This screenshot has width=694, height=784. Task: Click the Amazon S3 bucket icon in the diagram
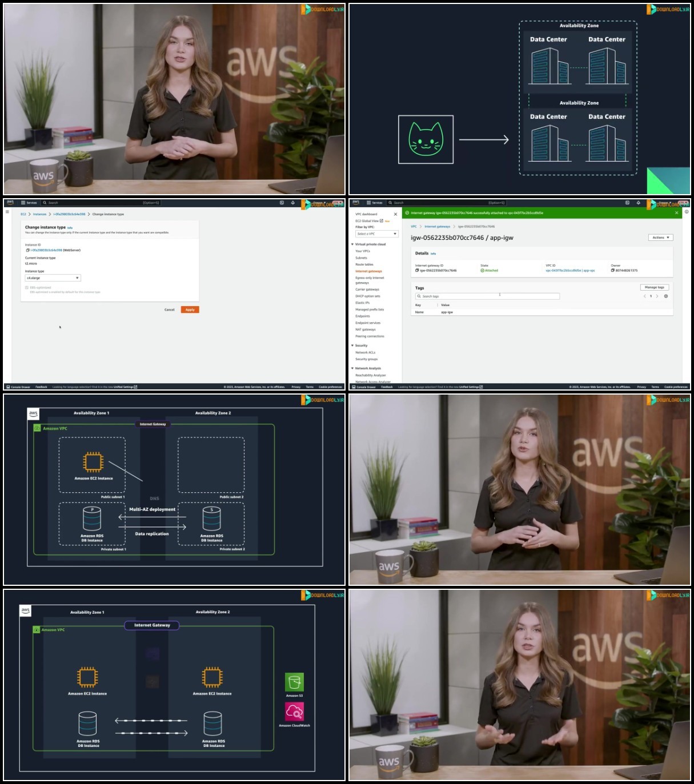pos(294,682)
